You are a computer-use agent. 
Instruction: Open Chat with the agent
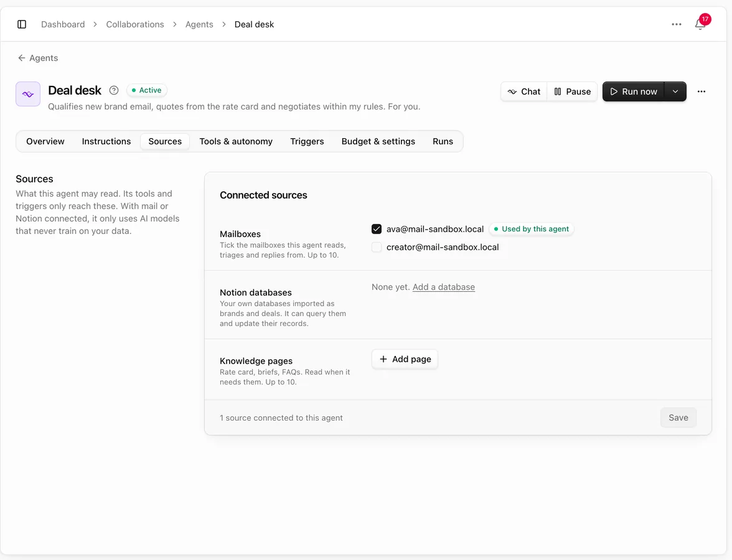pos(524,91)
